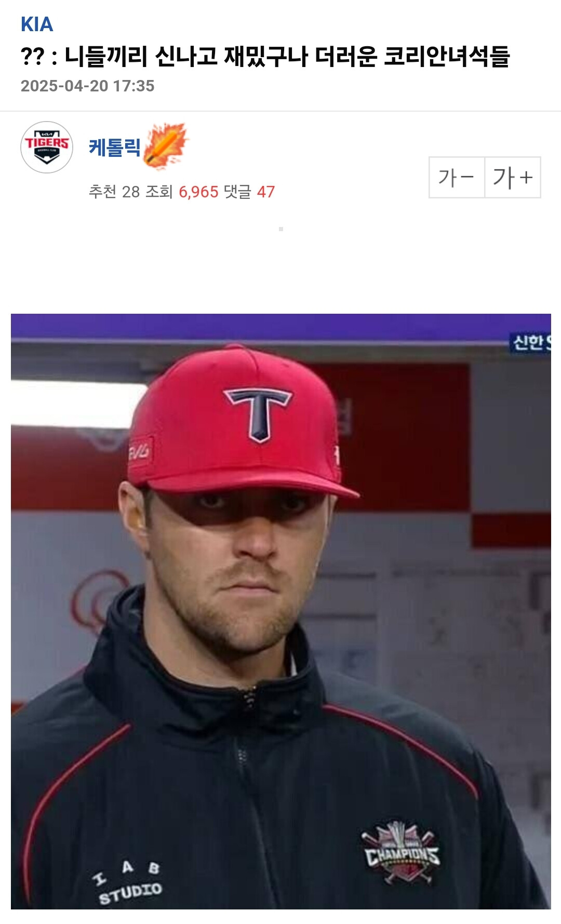561x924 pixels.
Task: Click the 2025-04-20 17:35 timestamp
Action: [88, 86]
